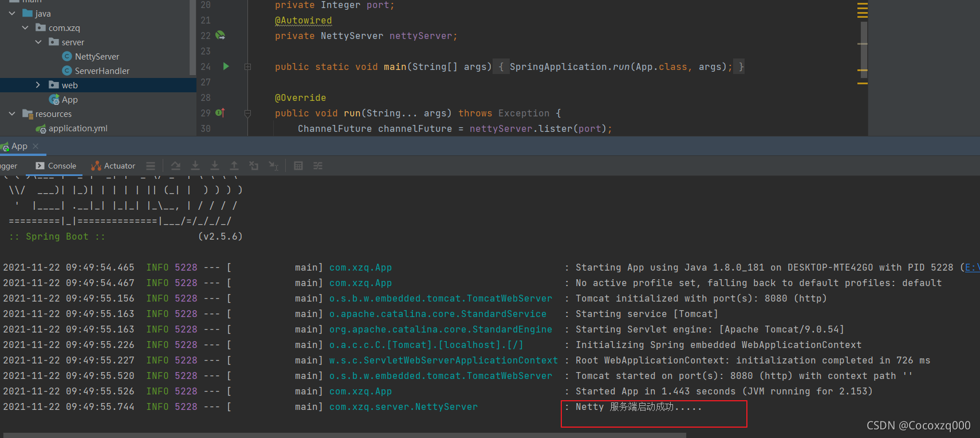
Task: Close the App run tab
Action: 36,146
